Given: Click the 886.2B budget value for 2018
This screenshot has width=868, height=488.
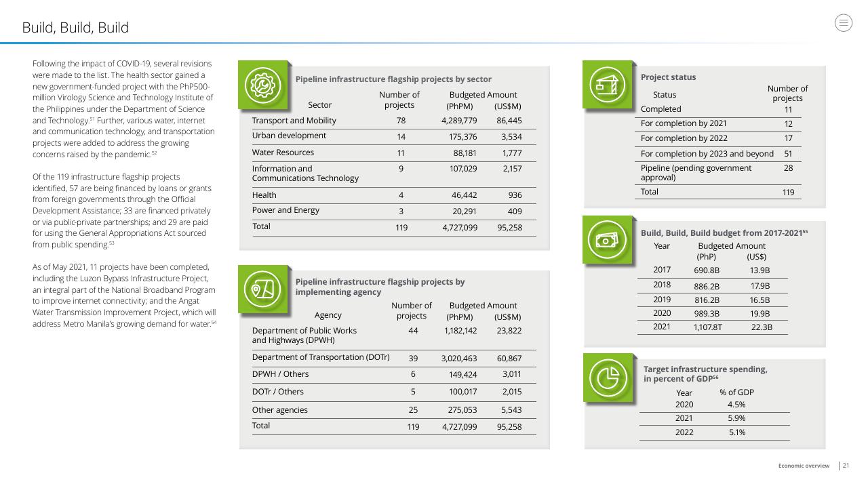Looking at the screenshot, I should click(x=707, y=286).
